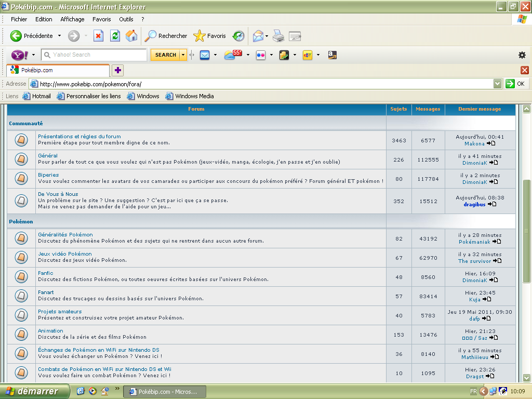
Task: Click the address bar URL field
Action: pos(261,84)
